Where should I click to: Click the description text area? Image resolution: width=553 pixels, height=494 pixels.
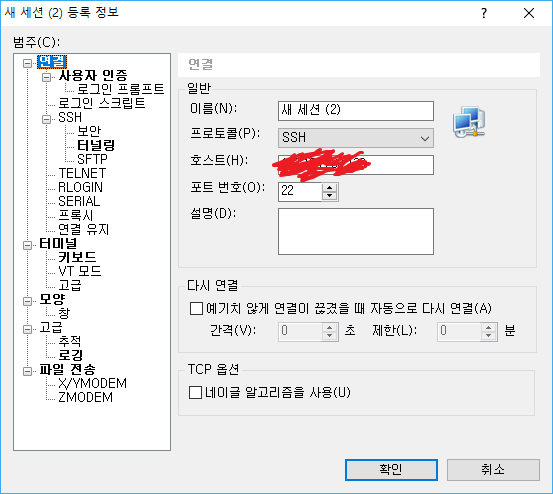(356, 231)
